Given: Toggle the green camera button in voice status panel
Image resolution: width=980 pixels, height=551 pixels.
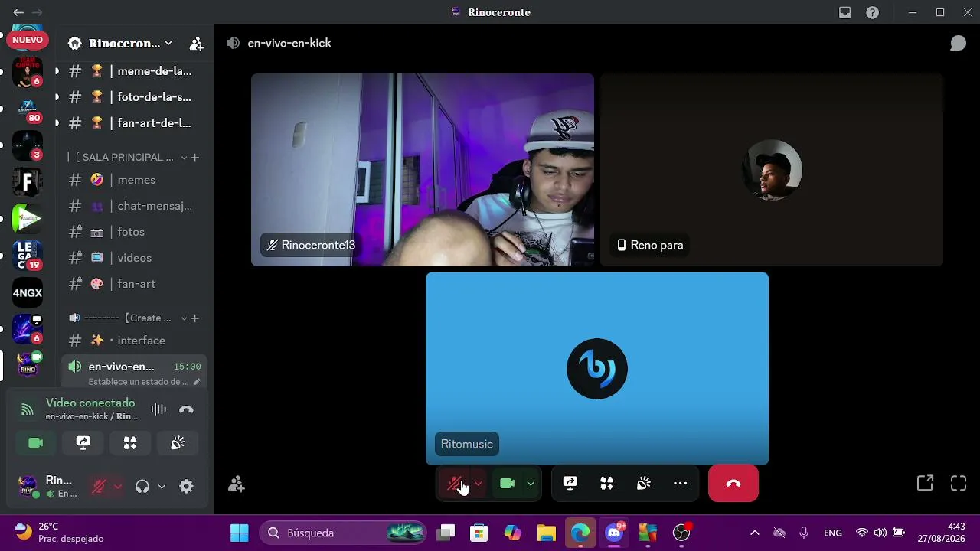Looking at the screenshot, I should [x=35, y=443].
